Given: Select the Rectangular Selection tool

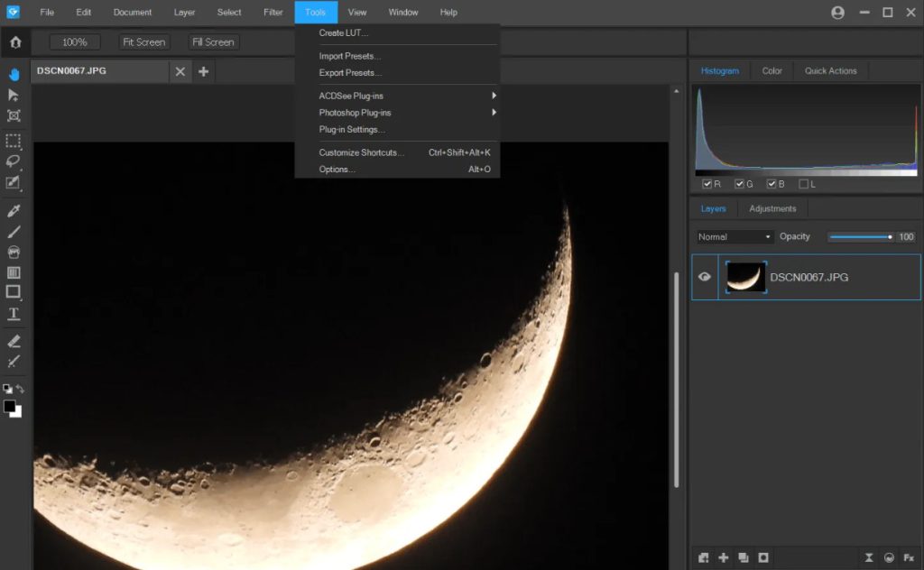Looking at the screenshot, I should click(13, 142).
